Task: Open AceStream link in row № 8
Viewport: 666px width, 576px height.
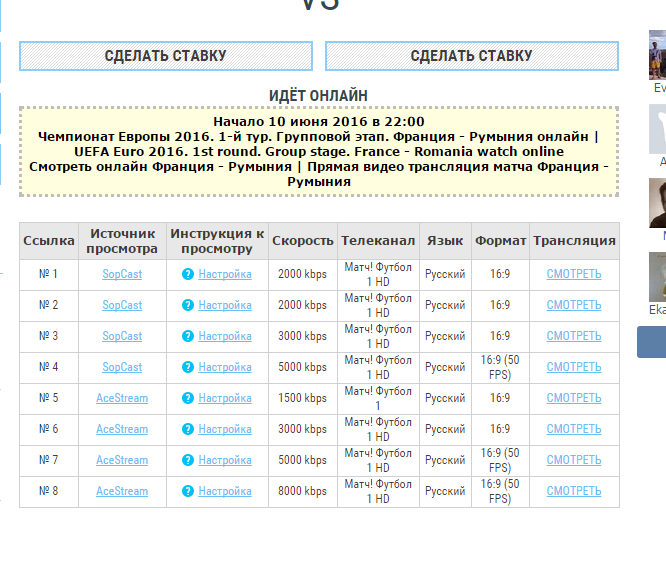Action: pos(122,491)
